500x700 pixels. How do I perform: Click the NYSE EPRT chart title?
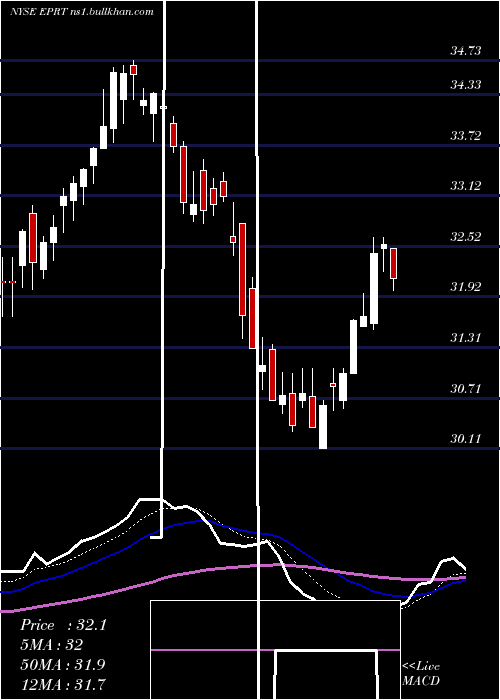tap(82, 11)
